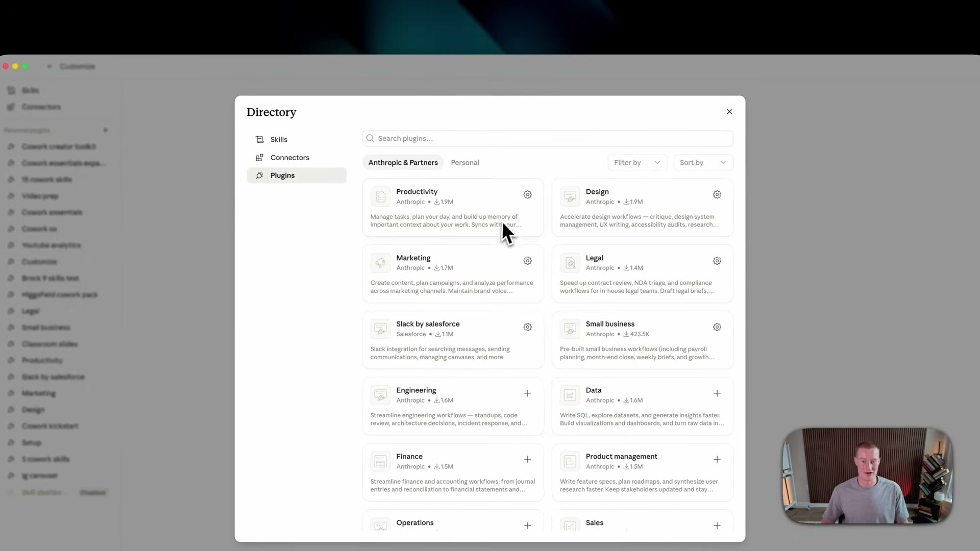980x551 pixels.
Task: Click the Engineering plugin card icon
Action: (380, 395)
